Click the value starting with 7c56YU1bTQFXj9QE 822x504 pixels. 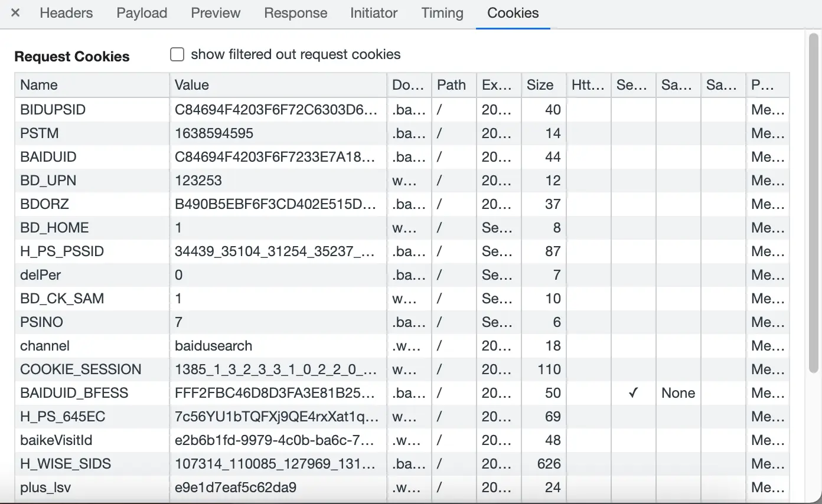coord(276,417)
